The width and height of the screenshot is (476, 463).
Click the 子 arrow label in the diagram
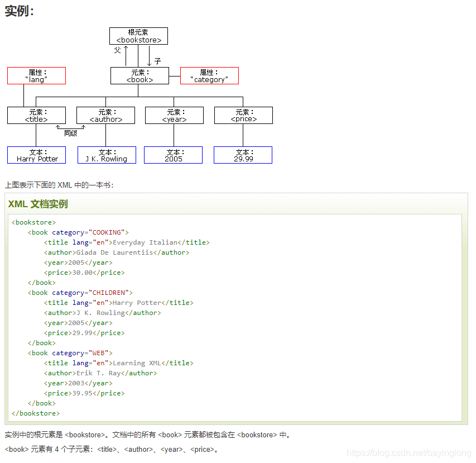(x=156, y=60)
